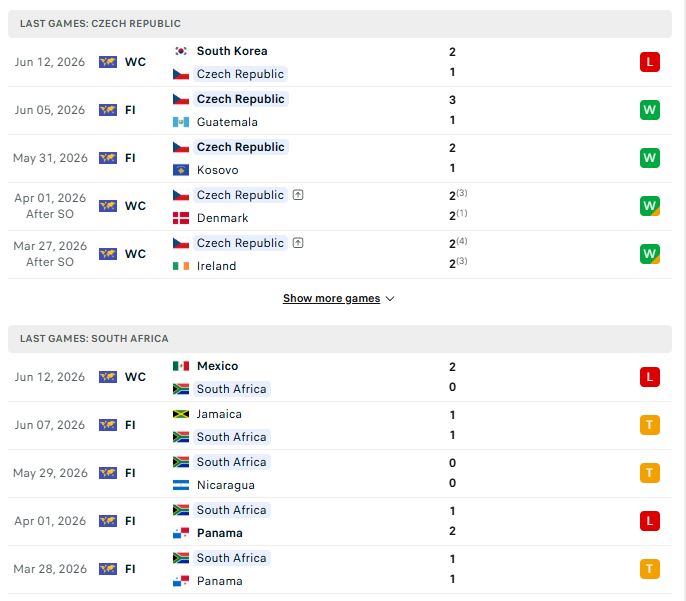The image size is (686, 601).
Task: Click the advancing arrow icon beside Czech Republic vs Ireland
Action: pyautogui.click(x=298, y=243)
